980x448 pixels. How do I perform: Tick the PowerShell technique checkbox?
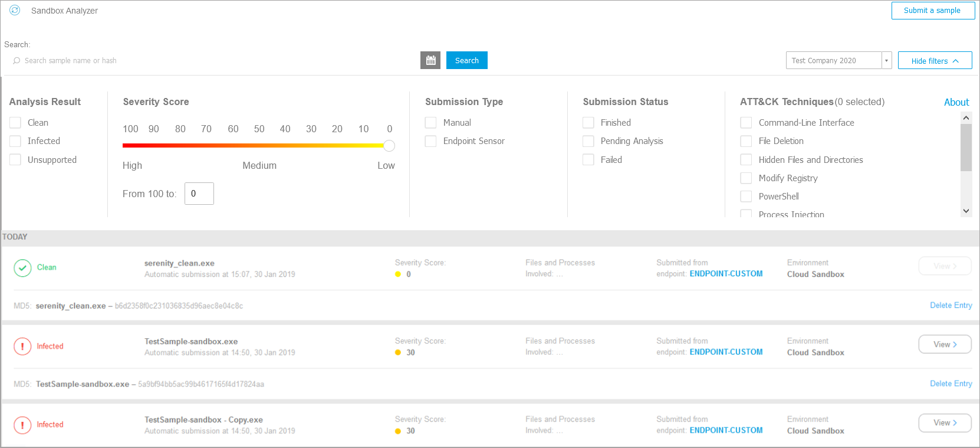(746, 197)
